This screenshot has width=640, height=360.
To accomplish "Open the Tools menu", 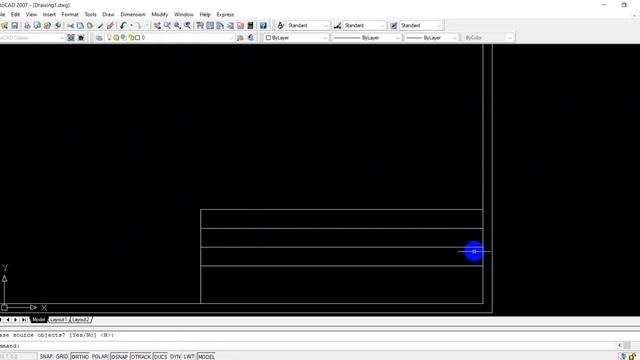I will pos(91,14).
